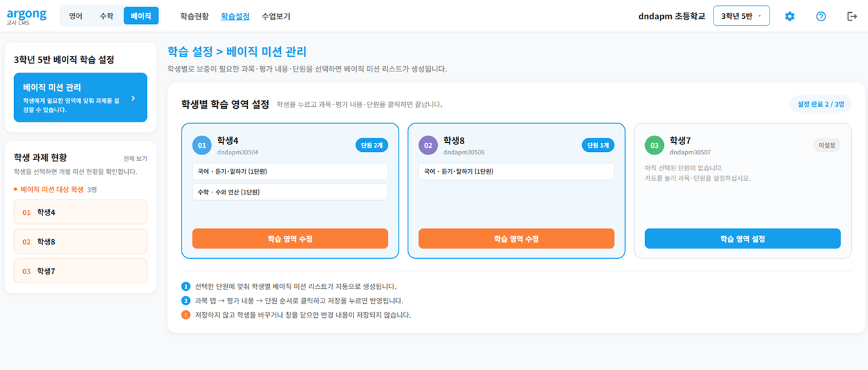Click 학습 영역 수정 button for 학생4
Screen dimensions: 868x370
(290, 238)
